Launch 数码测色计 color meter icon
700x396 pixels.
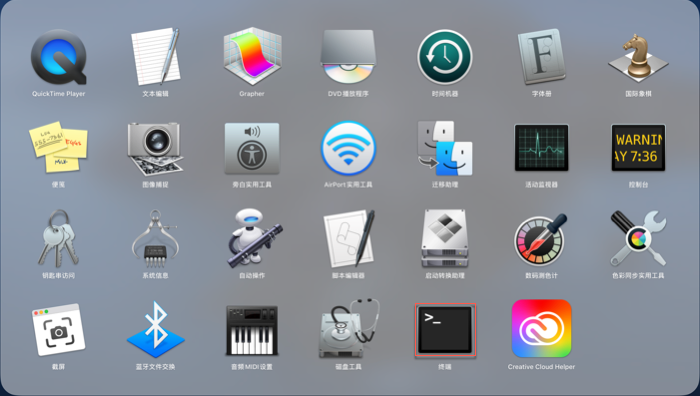coord(541,240)
